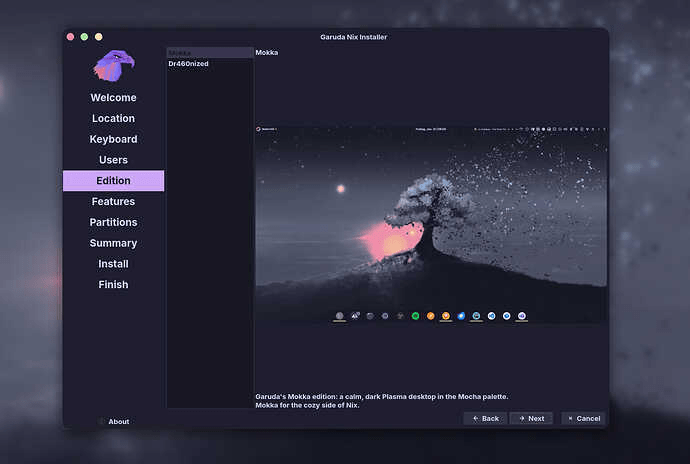Cancel the installation

click(x=584, y=418)
